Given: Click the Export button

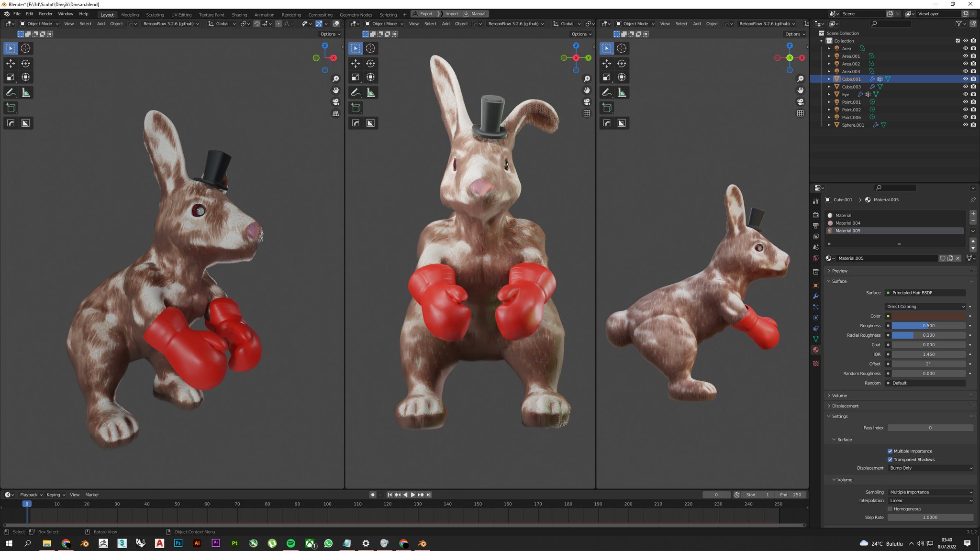Looking at the screenshot, I should click(423, 14).
